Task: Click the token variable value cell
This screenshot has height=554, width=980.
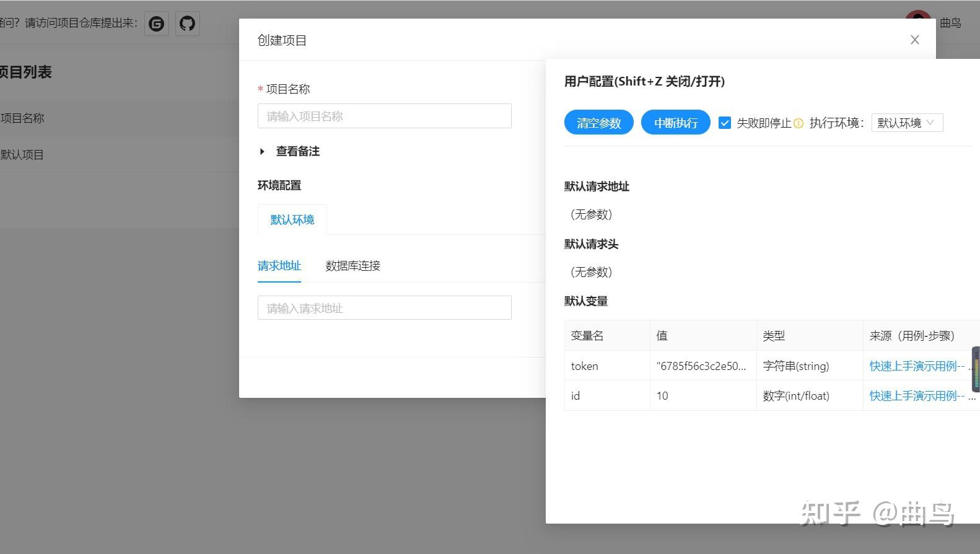Action: click(x=703, y=366)
